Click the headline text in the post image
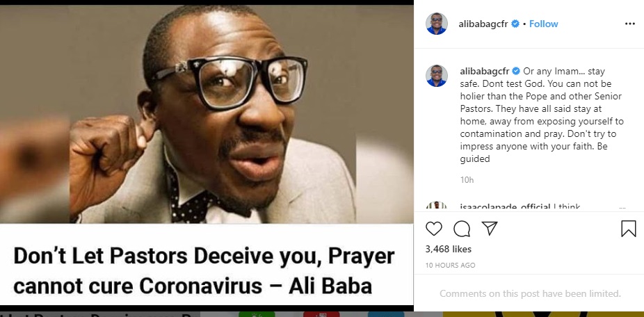Viewport: 644px width, 317px height. [x=204, y=271]
